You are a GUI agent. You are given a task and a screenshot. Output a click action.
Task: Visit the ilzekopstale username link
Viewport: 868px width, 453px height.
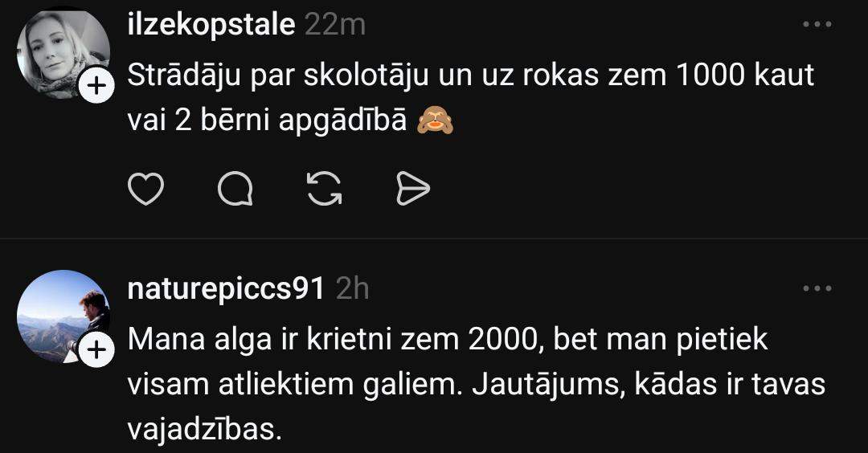[211, 26]
